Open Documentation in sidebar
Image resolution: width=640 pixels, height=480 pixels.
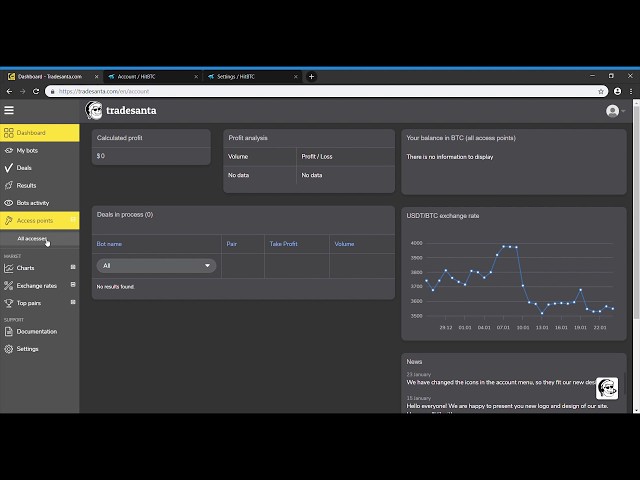(x=40, y=331)
